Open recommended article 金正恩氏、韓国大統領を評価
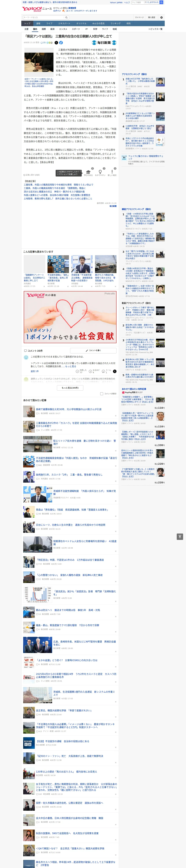The image size is (186, 868). click(x=64, y=710)
